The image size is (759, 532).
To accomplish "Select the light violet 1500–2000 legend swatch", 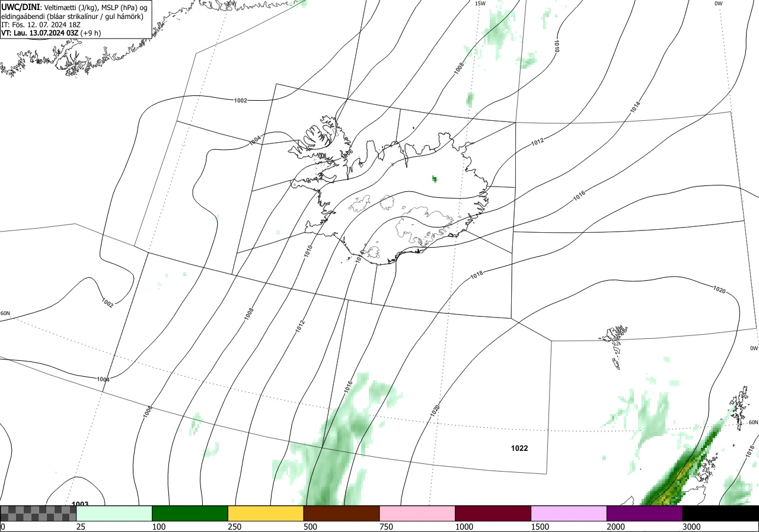I will tap(569, 513).
